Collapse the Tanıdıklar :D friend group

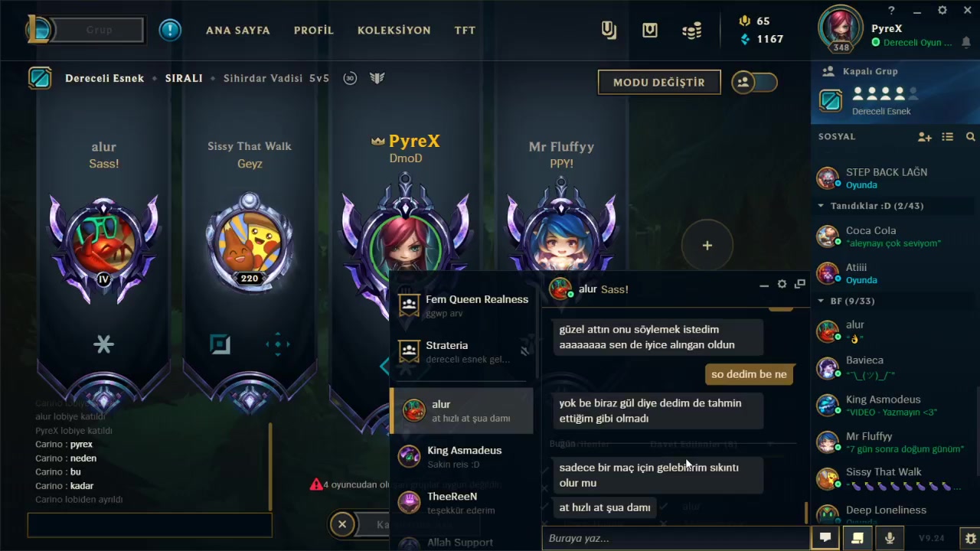click(x=822, y=206)
